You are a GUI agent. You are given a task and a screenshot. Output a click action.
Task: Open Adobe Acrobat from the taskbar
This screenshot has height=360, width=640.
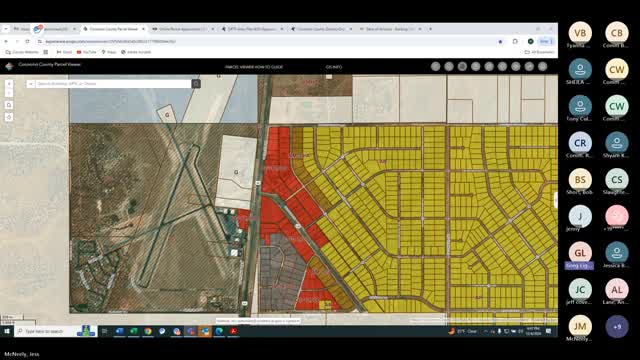233,331
